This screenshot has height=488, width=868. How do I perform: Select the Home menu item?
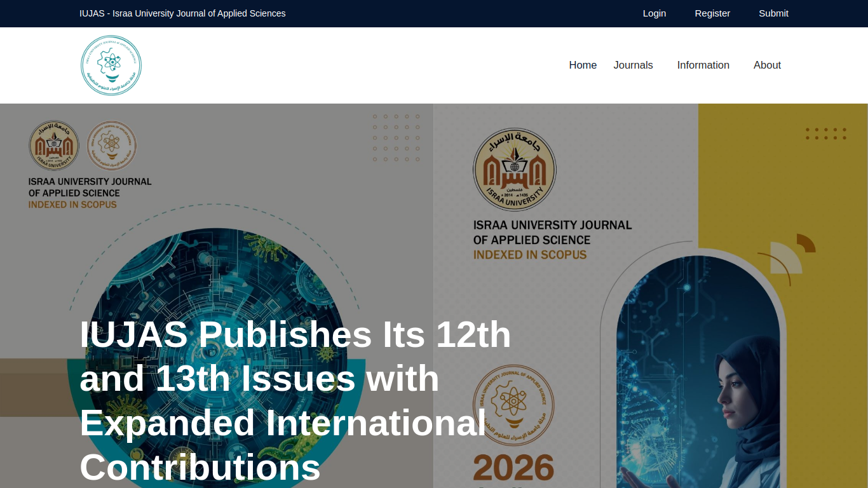coord(583,65)
